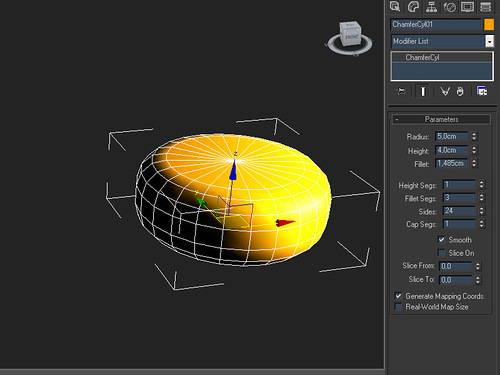
Task: Toggle Show End Result icon
Action: coord(423,91)
